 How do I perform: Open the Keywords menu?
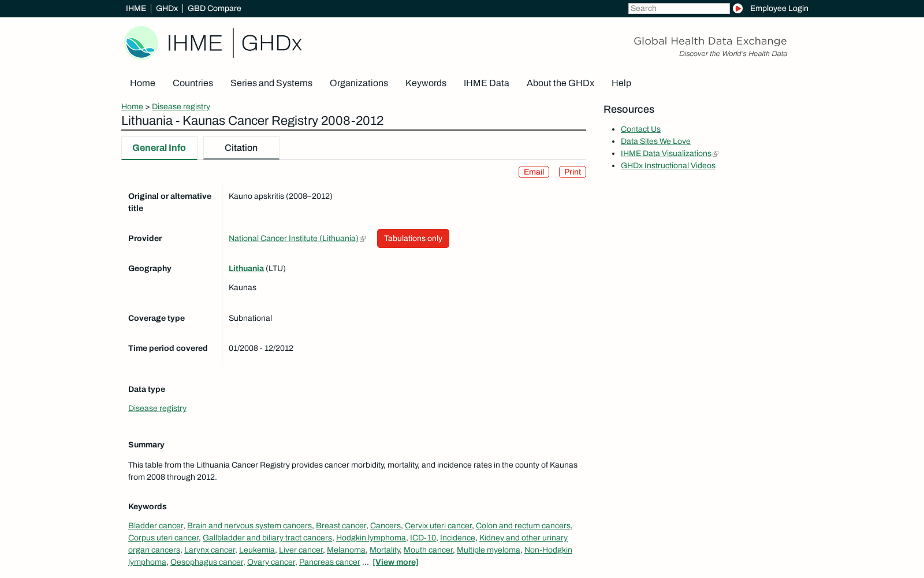(x=426, y=83)
